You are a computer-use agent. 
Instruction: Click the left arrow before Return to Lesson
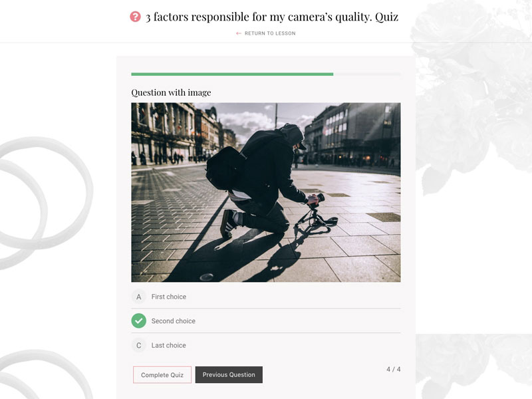[x=239, y=33]
